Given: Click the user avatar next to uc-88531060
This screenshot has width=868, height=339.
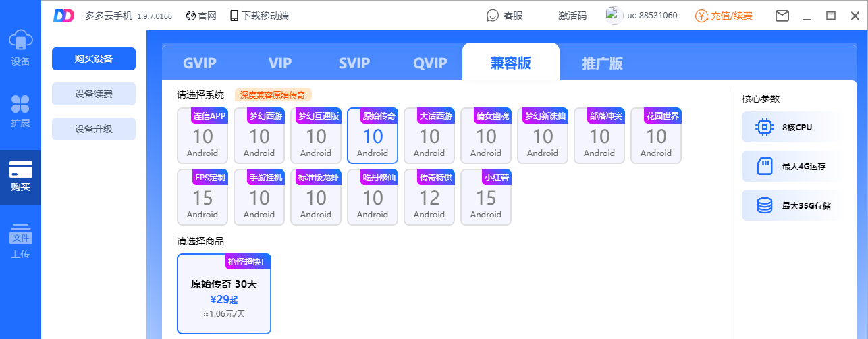Looking at the screenshot, I should point(614,16).
